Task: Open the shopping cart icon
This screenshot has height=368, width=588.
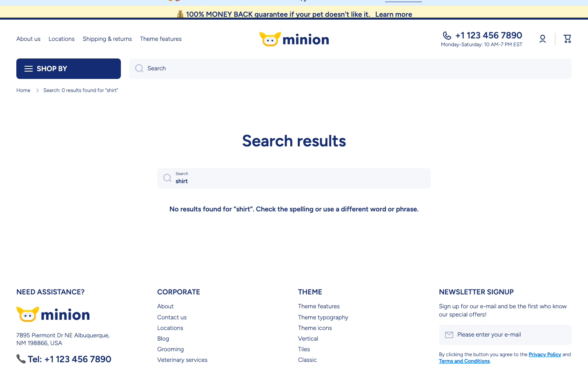Action: [567, 39]
